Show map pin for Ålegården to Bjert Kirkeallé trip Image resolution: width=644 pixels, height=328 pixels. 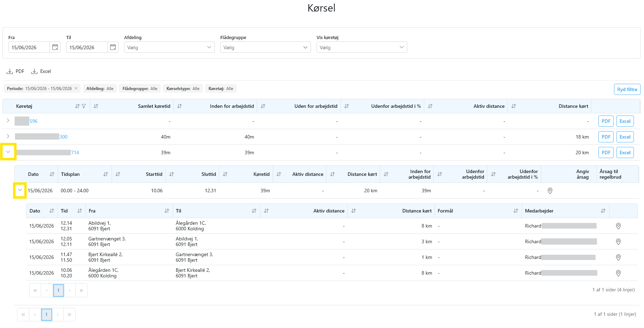click(x=618, y=273)
